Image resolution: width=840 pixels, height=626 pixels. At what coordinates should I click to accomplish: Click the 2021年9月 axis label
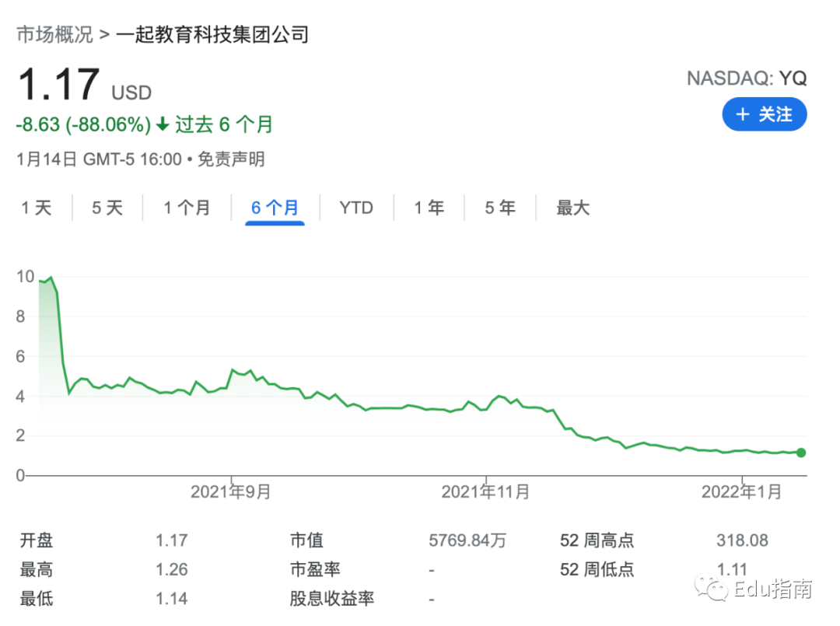tap(231, 491)
